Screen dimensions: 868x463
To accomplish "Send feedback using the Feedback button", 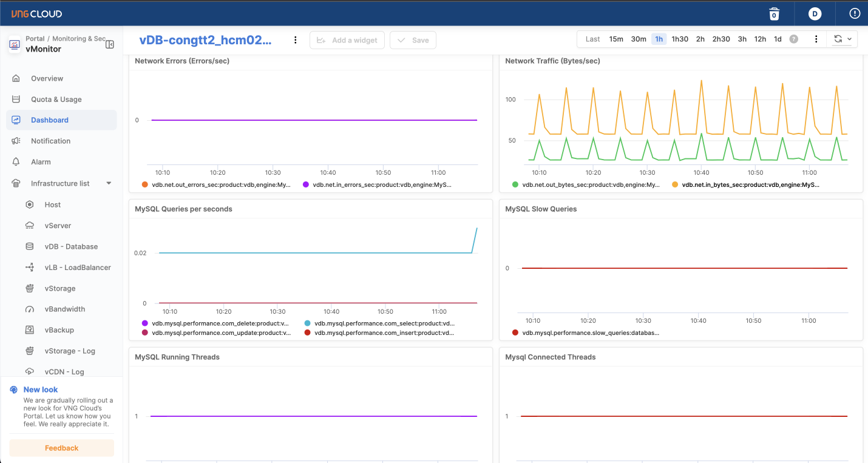I will pyautogui.click(x=61, y=448).
